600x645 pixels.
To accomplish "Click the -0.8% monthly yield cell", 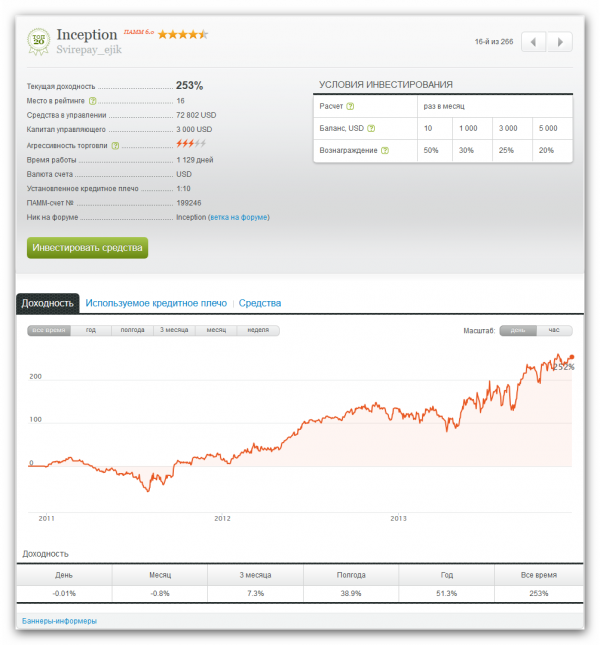I will click(160, 594).
